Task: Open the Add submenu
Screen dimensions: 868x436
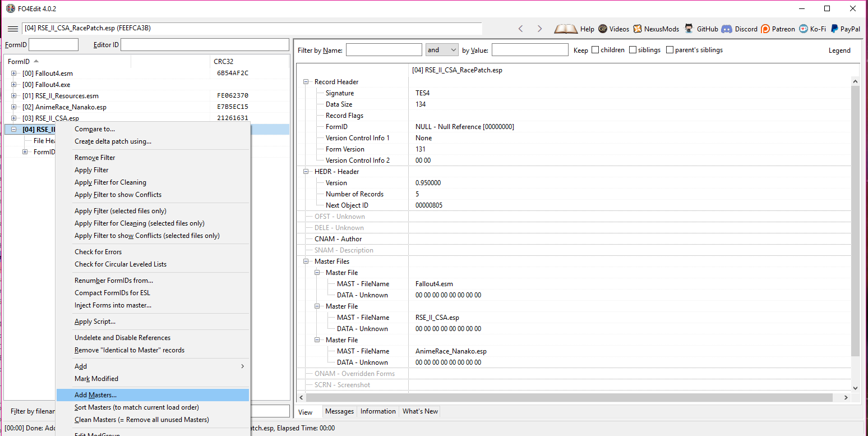Action: point(153,366)
